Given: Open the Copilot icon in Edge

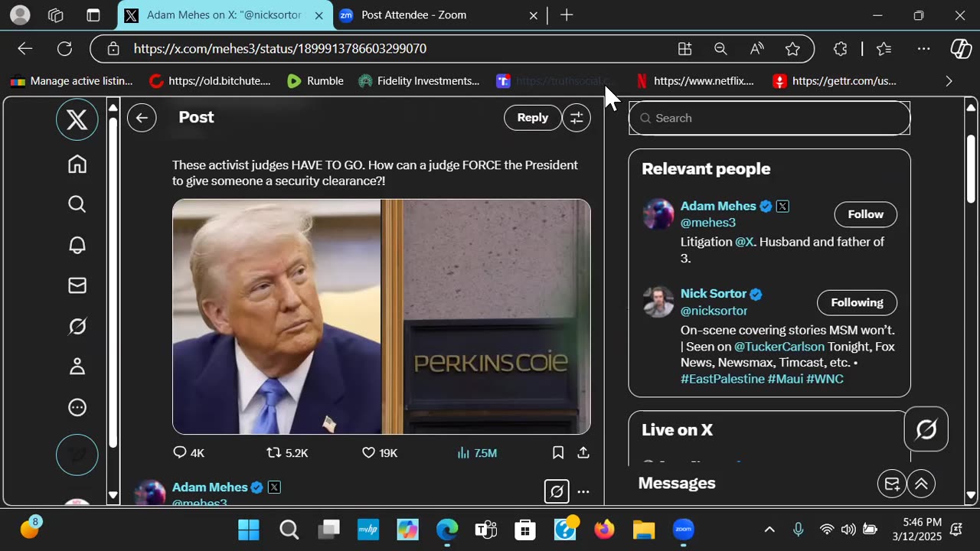Looking at the screenshot, I should point(961,48).
